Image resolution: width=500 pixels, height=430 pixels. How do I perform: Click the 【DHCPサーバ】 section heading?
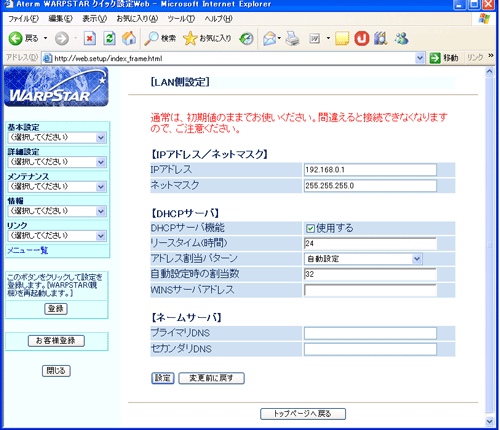[x=185, y=213]
